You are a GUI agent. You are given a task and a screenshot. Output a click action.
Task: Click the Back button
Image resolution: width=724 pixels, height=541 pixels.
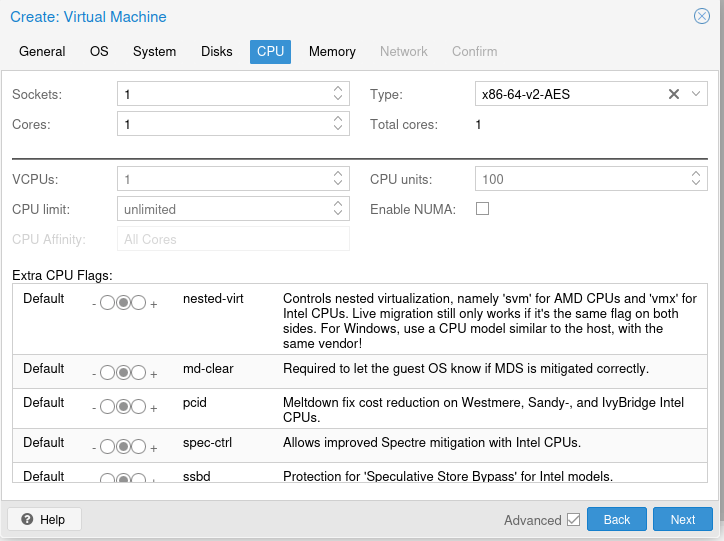(x=616, y=520)
